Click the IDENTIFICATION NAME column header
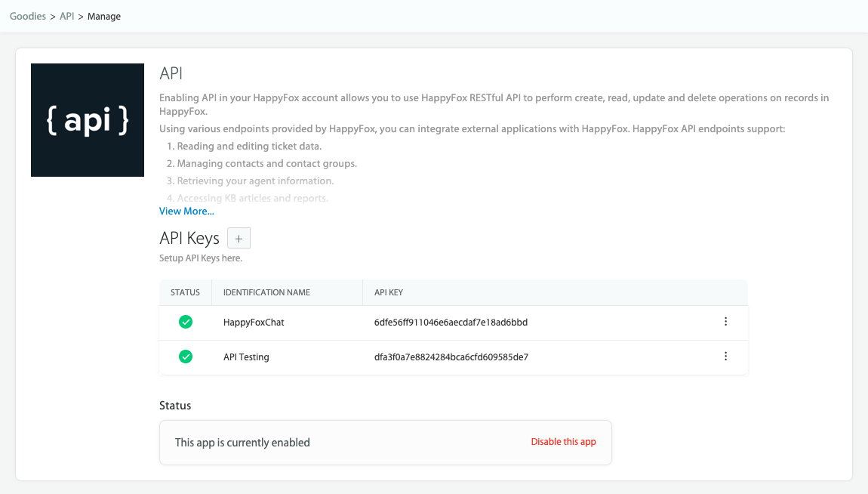Image resolution: width=868 pixels, height=494 pixels. point(267,292)
